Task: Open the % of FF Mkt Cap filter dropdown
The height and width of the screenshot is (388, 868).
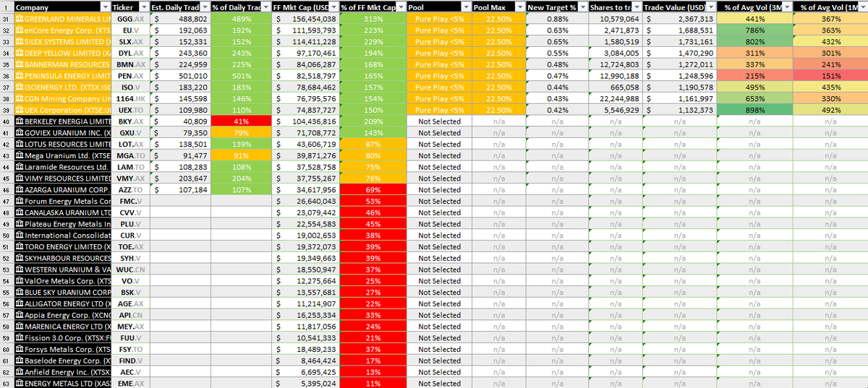Action: (400, 7)
